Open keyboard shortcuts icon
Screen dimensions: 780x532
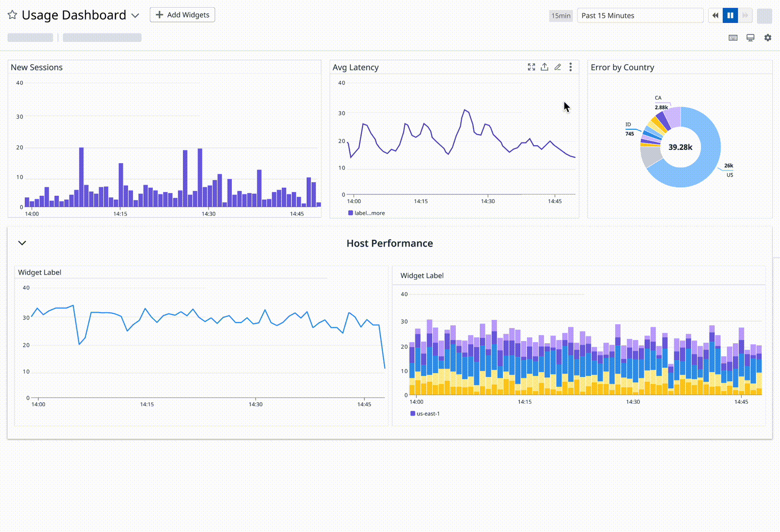(733, 38)
